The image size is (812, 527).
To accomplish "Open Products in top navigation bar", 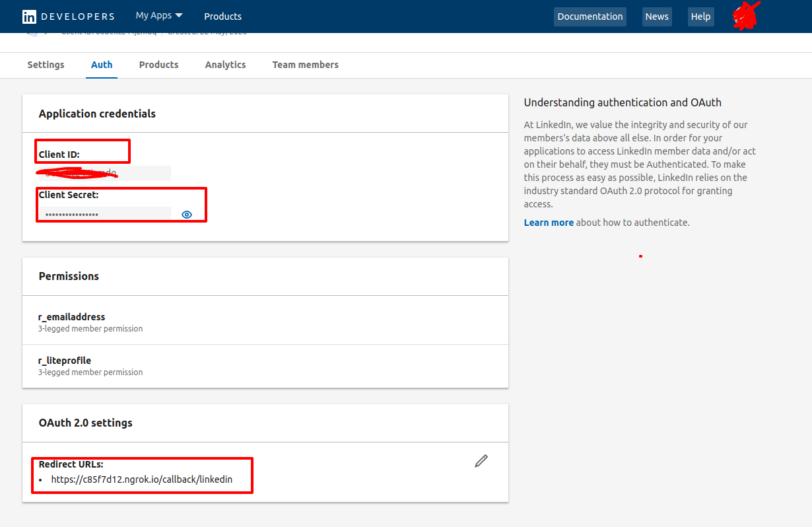I will tap(222, 17).
